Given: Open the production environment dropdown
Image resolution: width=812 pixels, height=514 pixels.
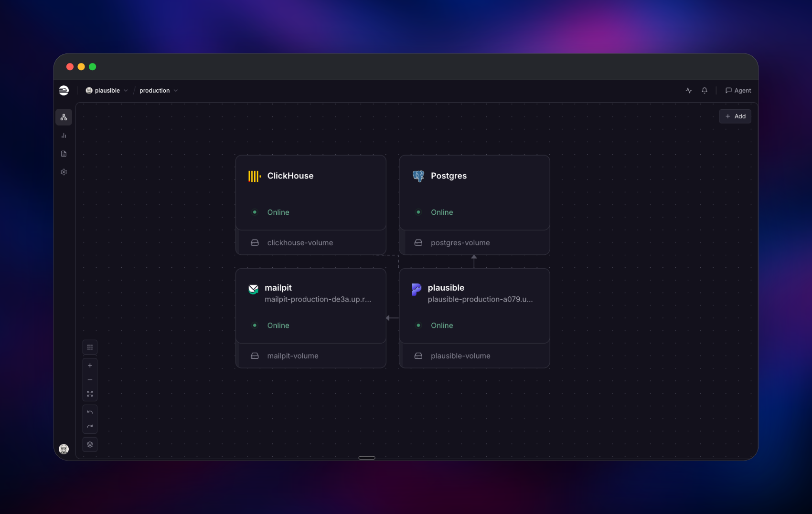Looking at the screenshot, I should [x=159, y=91].
